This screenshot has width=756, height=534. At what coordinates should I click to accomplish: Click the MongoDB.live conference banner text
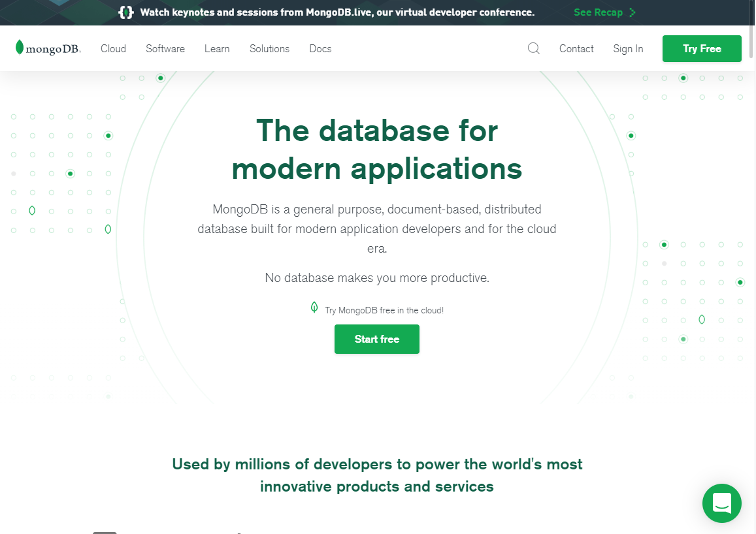(x=338, y=12)
